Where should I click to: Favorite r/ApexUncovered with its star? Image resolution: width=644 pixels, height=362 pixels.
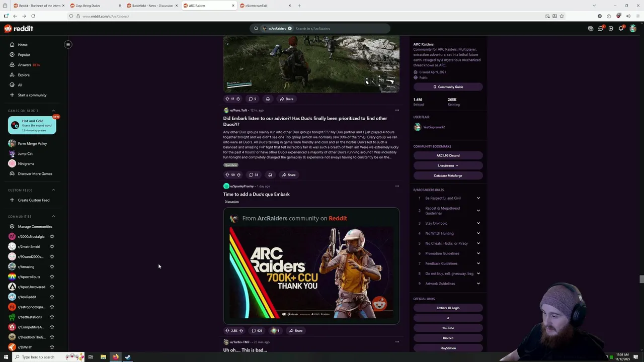[52, 287]
